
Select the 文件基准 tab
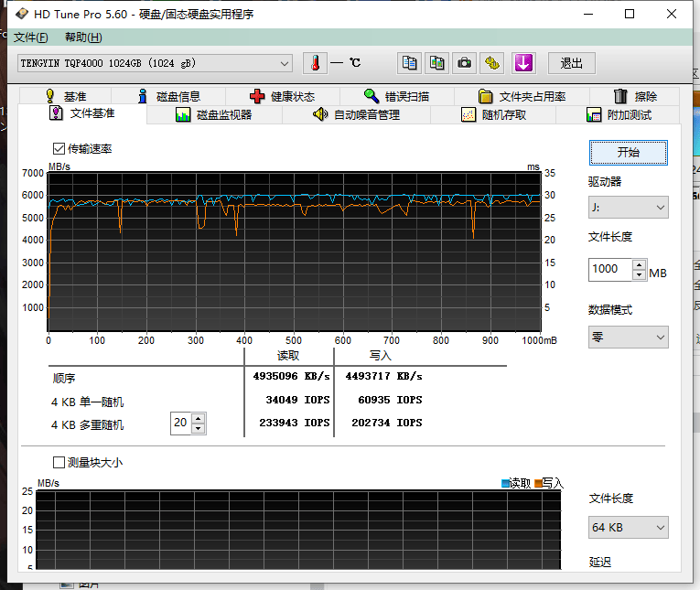[82, 113]
